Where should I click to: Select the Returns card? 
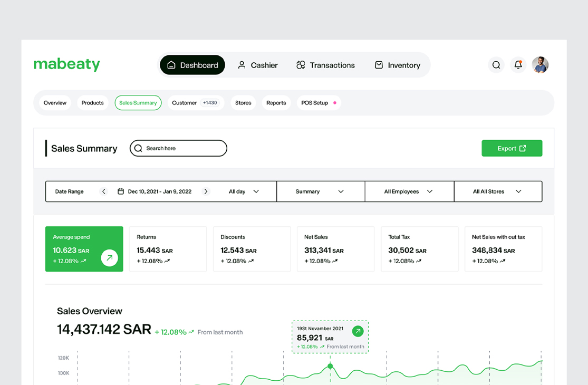pos(168,249)
